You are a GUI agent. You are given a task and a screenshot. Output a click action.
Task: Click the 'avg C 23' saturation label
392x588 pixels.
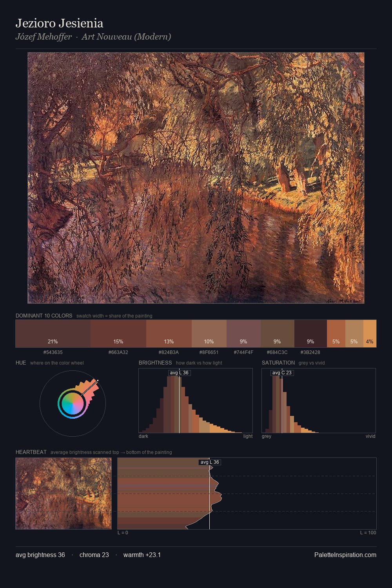(282, 373)
